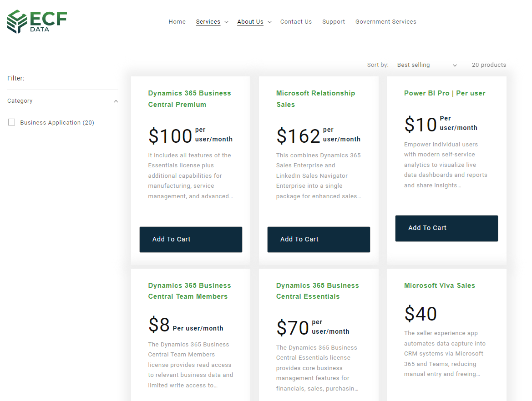
Task: Expand the Services menu chevron
Action: click(226, 22)
